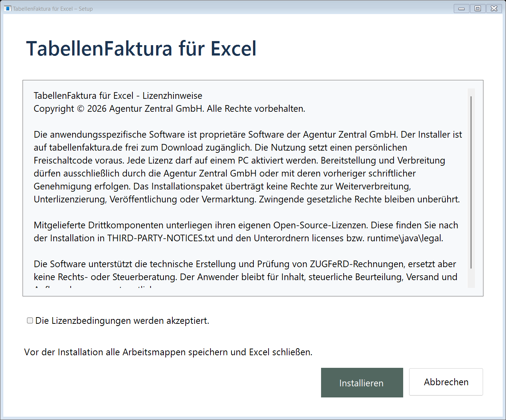Screen dimensions: 506x420
Task: Click the note about closing Excel
Action: [168, 352]
